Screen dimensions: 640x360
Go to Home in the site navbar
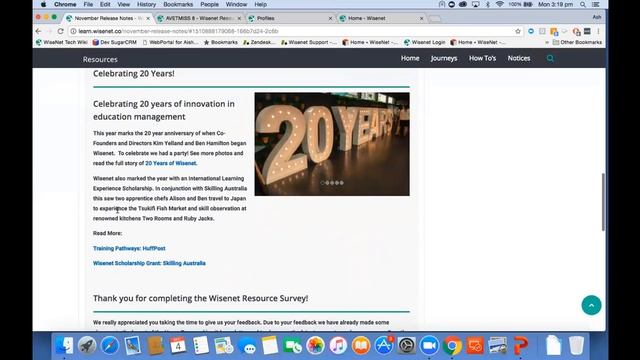point(410,58)
